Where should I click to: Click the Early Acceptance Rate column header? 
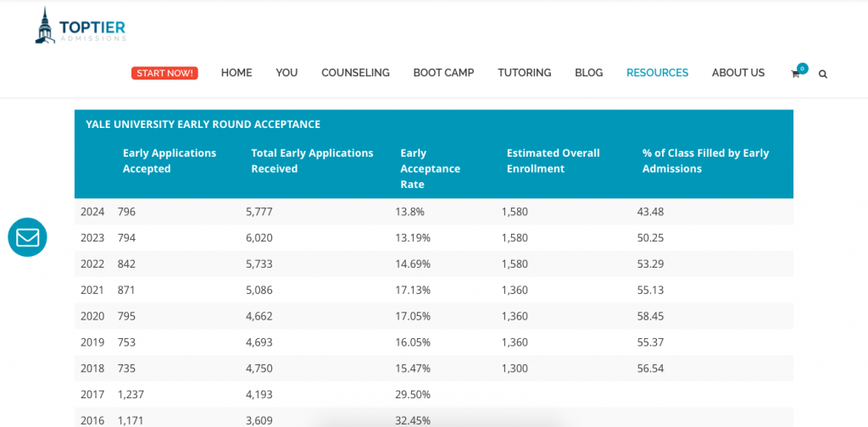pos(430,169)
